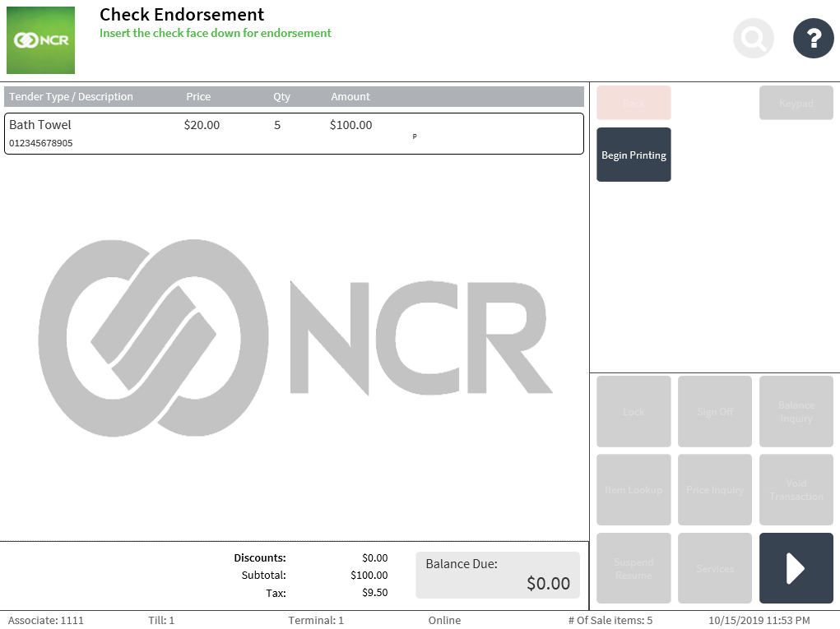Viewport: 840px width, 629px height.
Task: Click the Balance Due panel
Action: coord(498,575)
